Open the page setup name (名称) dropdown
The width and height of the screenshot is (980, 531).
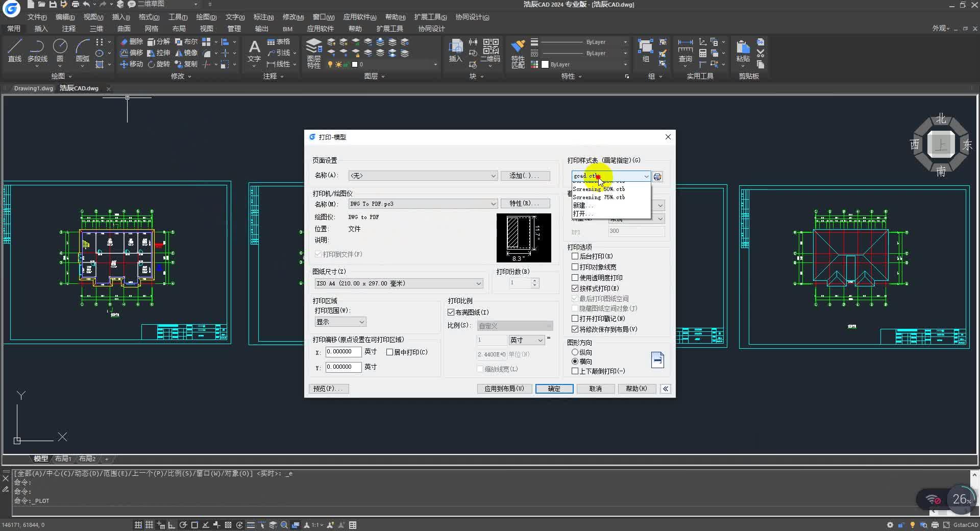(x=423, y=176)
